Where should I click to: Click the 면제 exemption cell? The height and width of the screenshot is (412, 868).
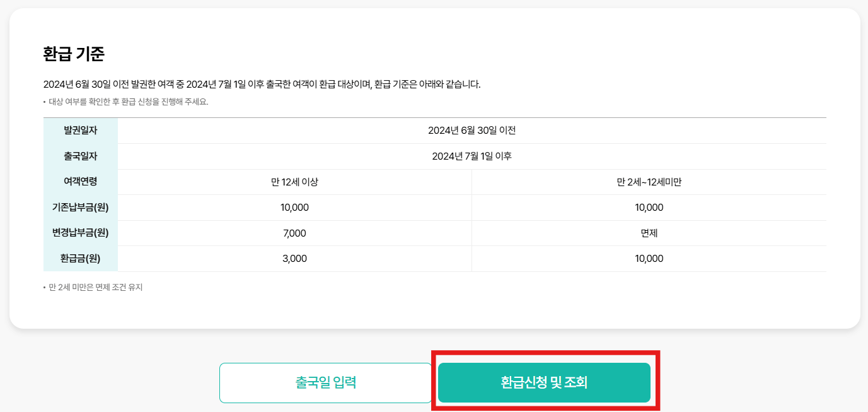pos(649,232)
